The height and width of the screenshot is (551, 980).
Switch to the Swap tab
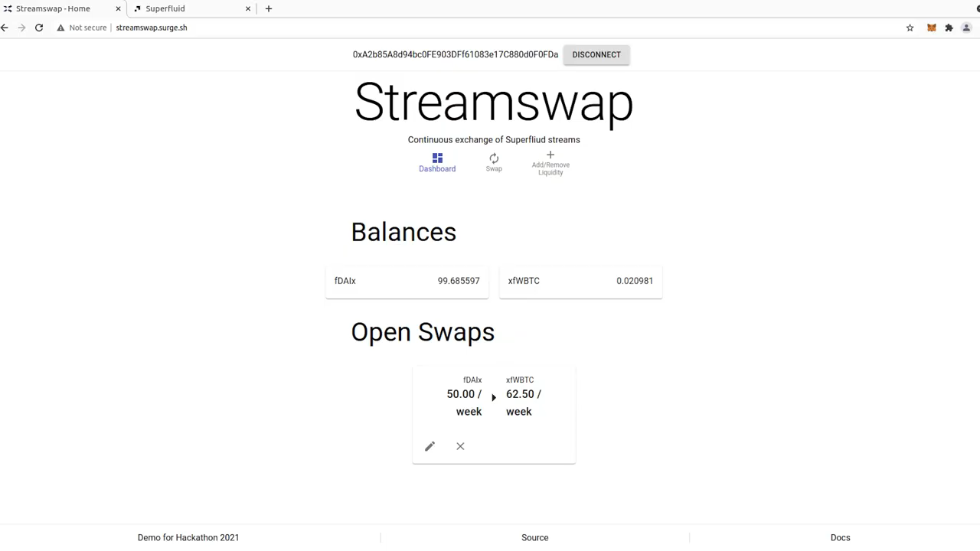click(x=494, y=162)
